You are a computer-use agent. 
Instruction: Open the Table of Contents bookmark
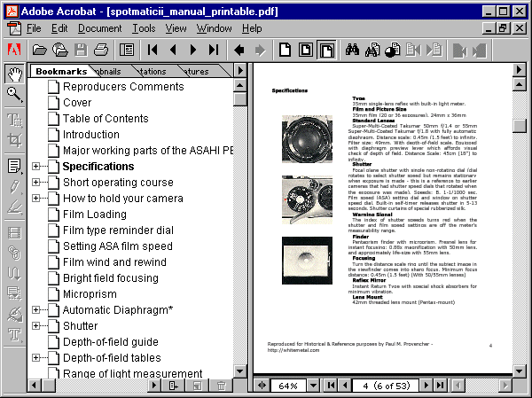point(106,119)
